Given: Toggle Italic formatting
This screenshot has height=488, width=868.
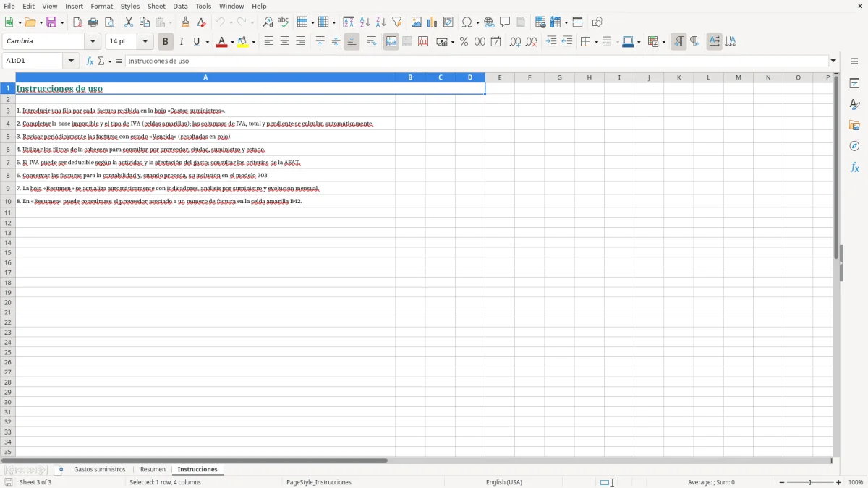Looking at the screenshot, I should point(181,42).
